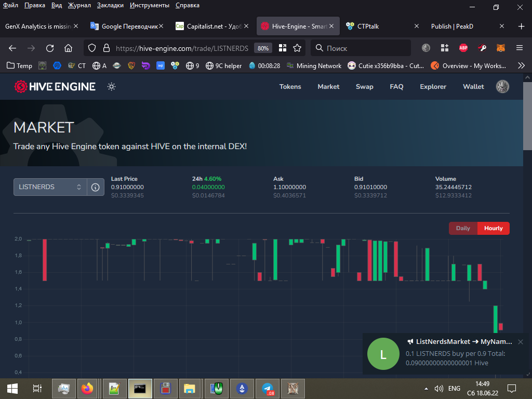Switch chart to Daily view
The image size is (532, 399).
pyautogui.click(x=463, y=229)
